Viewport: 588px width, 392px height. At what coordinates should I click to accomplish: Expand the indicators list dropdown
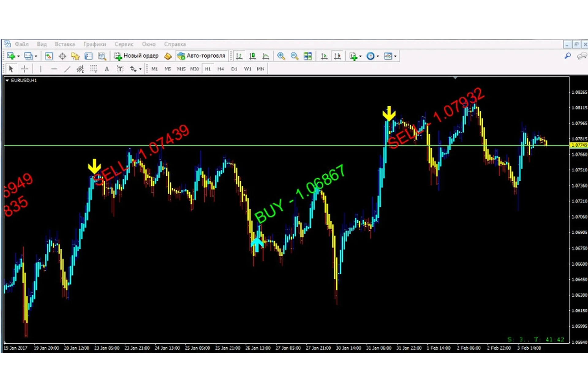point(360,56)
